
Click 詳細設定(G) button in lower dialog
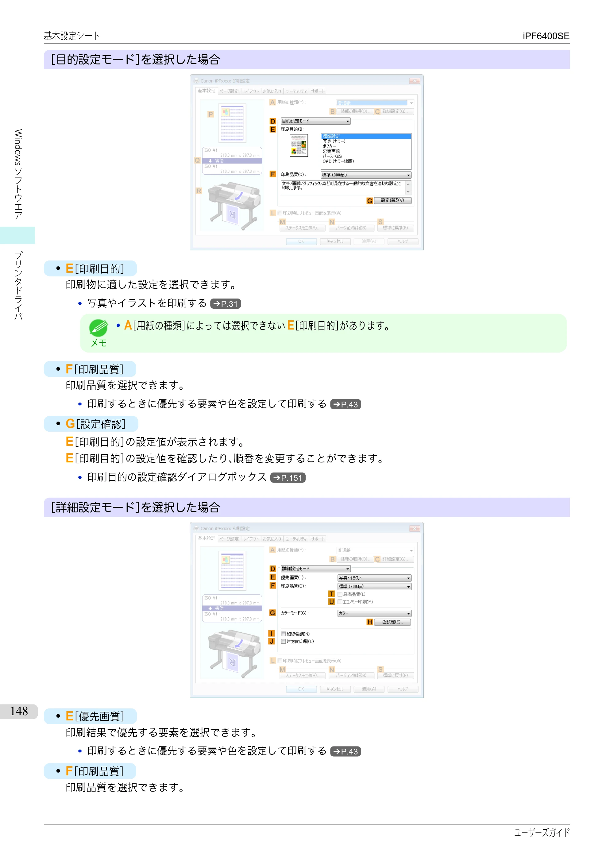[397, 560]
